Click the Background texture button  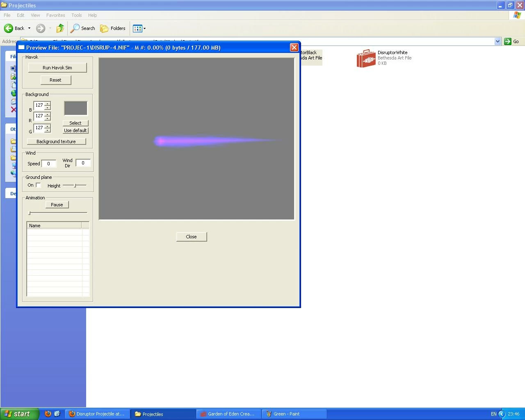(x=57, y=142)
